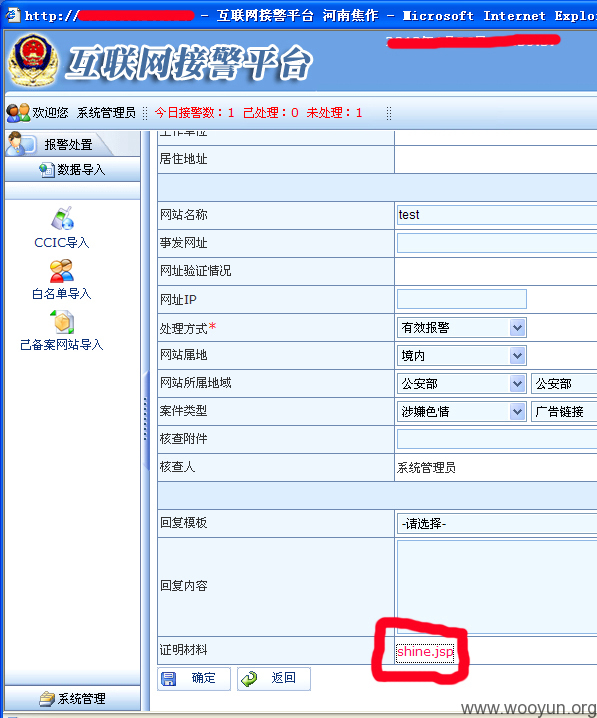Click the 居住地址 label cell
Viewport: 597px width, 718px height.
coord(276,159)
